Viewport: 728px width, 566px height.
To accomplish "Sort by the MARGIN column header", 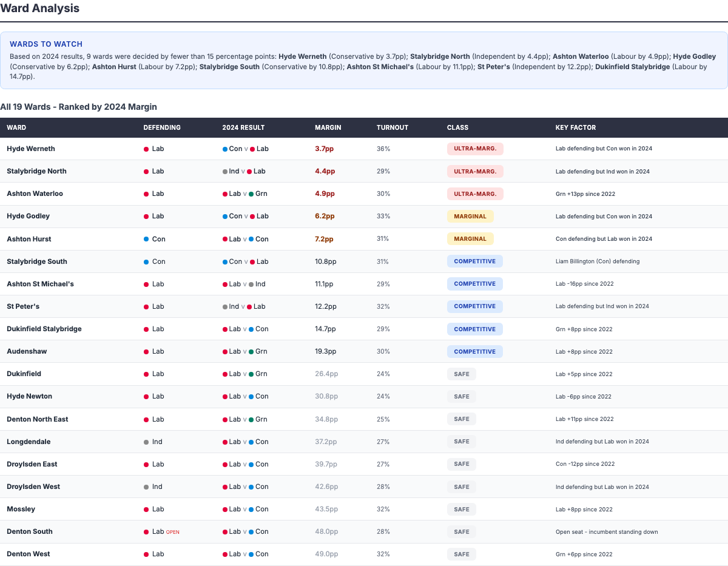I will pyautogui.click(x=328, y=127).
